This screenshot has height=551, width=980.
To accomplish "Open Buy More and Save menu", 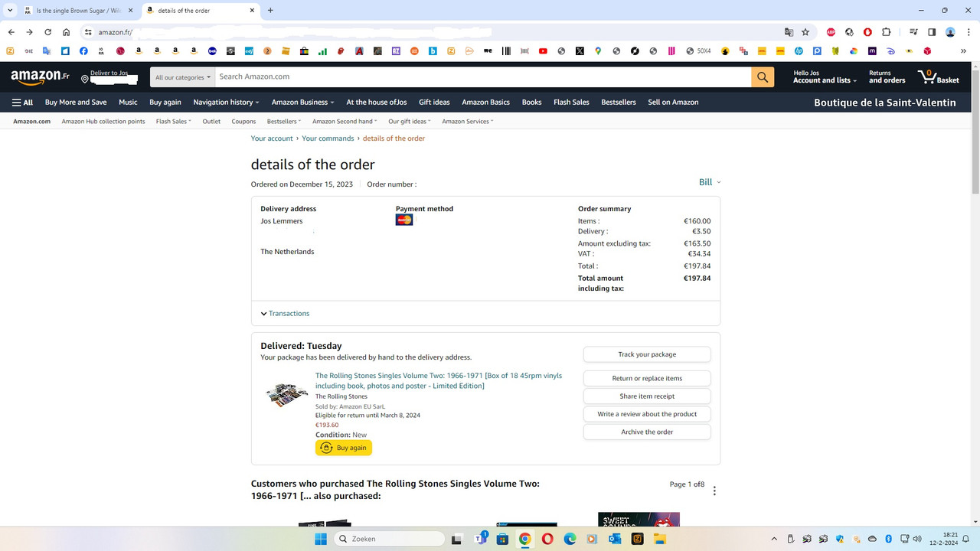I will (76, 102).
